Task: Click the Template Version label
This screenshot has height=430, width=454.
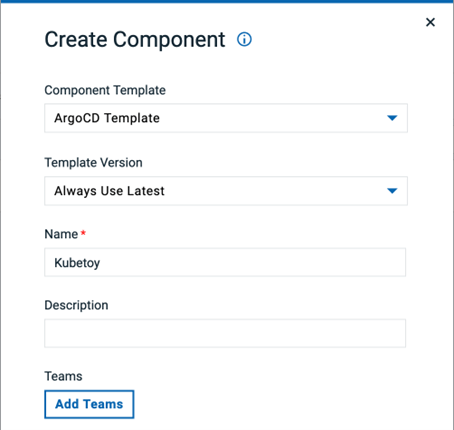Action: click(x=93, y=163)
